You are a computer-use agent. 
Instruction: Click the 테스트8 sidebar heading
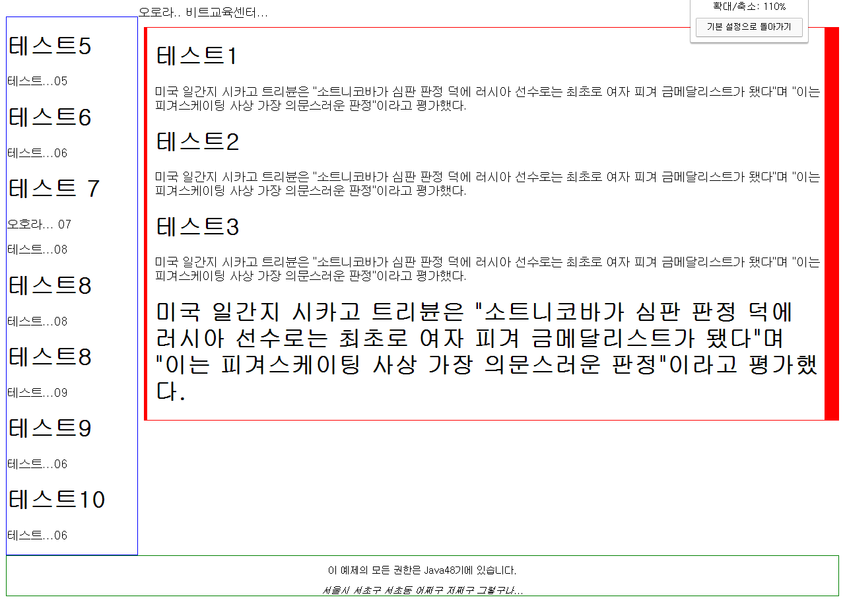[50, 285]
